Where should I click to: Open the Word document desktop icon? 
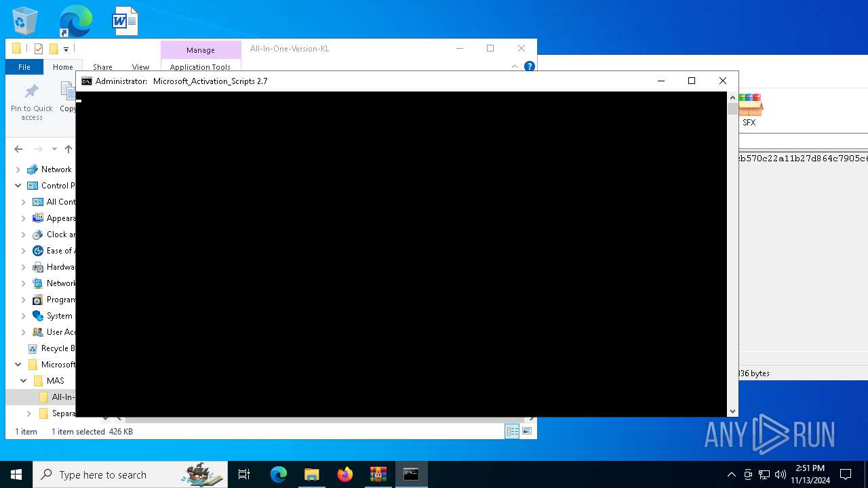[125, 21]
